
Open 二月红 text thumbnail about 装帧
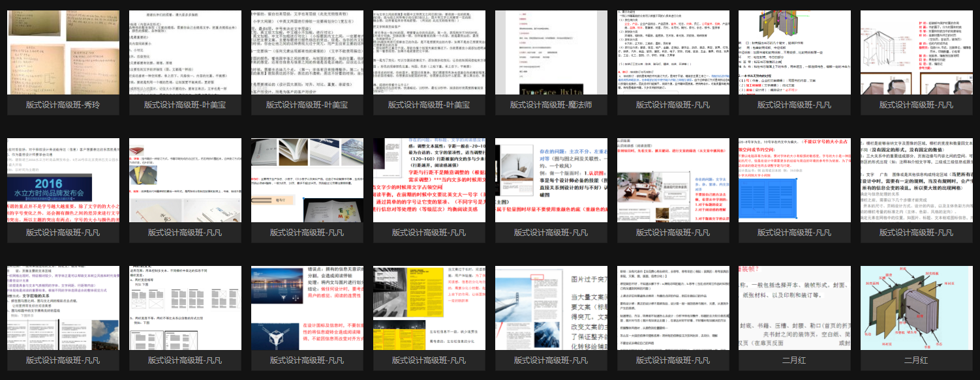click(795, 308)
